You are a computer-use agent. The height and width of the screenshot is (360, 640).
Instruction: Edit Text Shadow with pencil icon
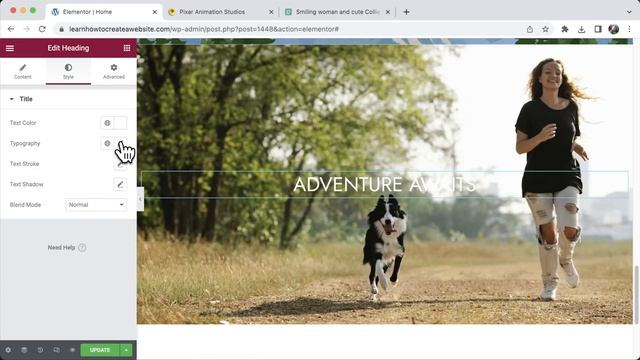tap(120, 184)
